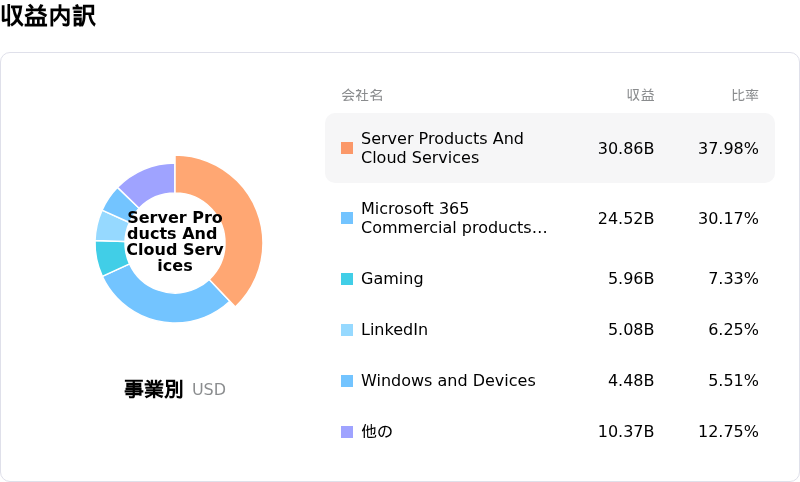Select the Gaming row label
The width and height of the screenshot is (800, 482).
[392, 278]
